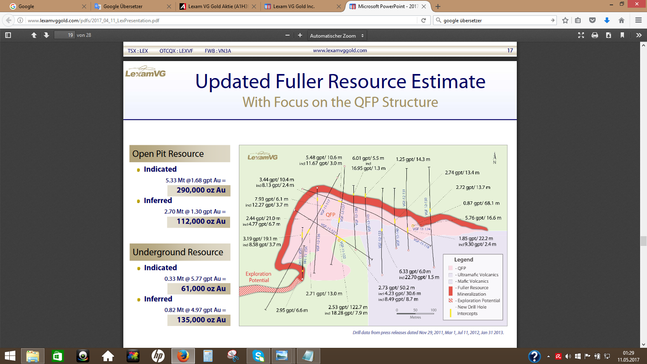Open the Firefox hamburger menu
Image resolution: width=647 pixels, height=364 pixels.
(638, 20)
